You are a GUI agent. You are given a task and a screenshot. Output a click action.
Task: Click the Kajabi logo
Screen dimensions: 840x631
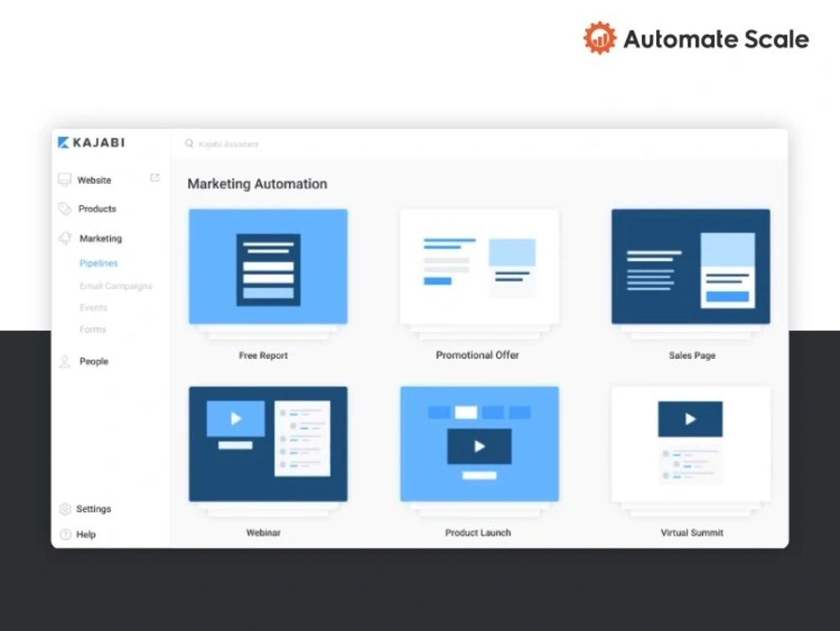tap(91, 143)
